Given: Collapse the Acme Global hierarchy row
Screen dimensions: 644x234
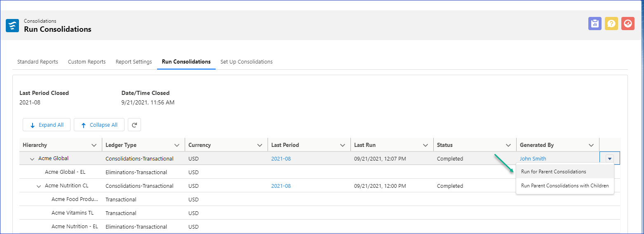Looking at the screenshot, I should (32, 159).
